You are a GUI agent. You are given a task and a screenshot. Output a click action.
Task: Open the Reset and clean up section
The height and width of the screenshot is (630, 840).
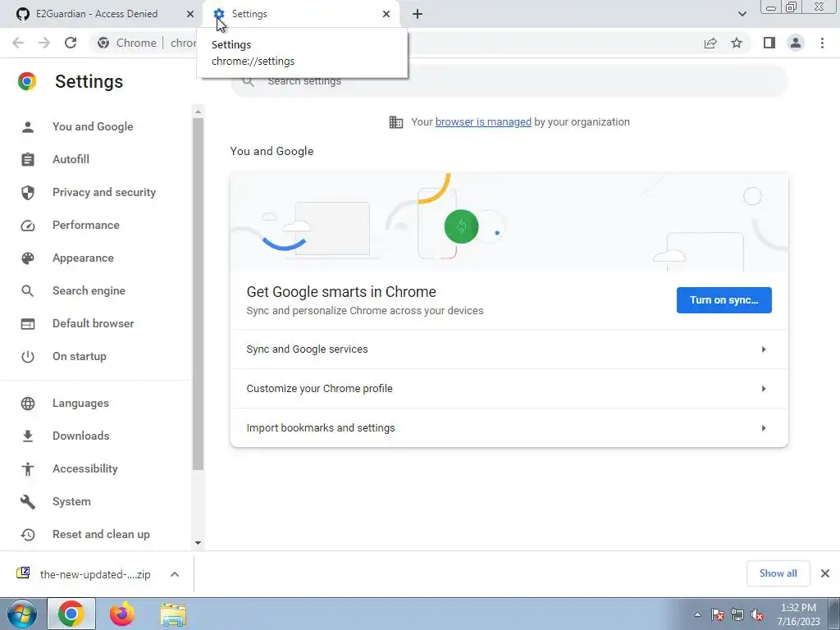click(x=101, y=535)
